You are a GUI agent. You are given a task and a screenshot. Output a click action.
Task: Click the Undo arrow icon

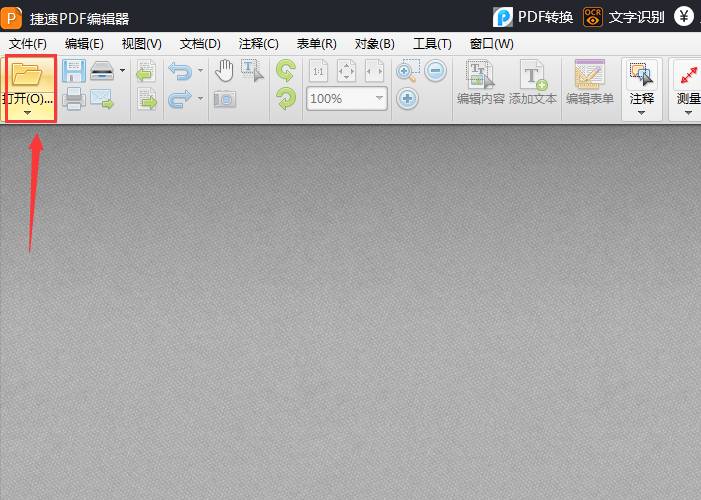pyautogui.click(x=180, y=71)
